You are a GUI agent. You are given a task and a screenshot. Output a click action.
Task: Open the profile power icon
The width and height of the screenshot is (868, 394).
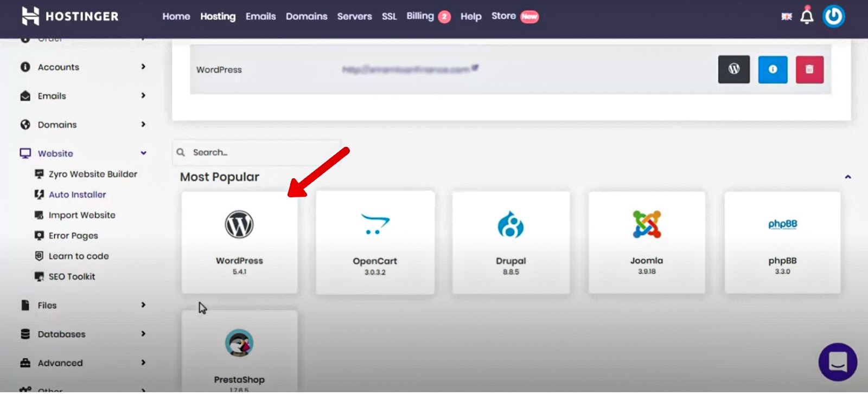pyautogui.click(x=833, y=16)
